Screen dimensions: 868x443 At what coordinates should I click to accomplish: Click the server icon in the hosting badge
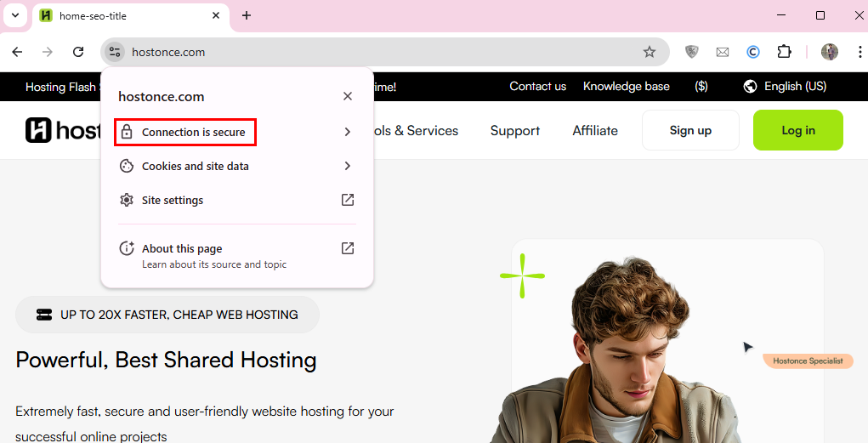coord(44,315)
